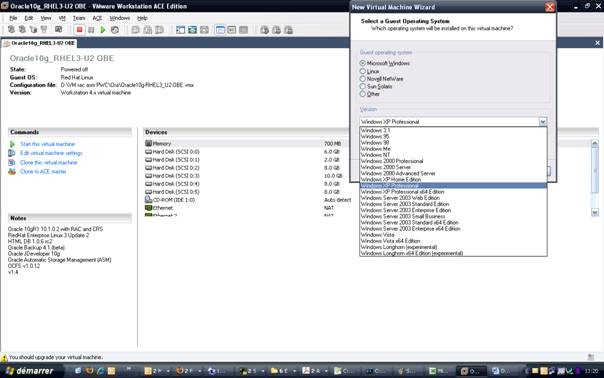604x378 pixels.
Task: Choose Windows 2000 Professional in list
Action: tap(453, 161)
